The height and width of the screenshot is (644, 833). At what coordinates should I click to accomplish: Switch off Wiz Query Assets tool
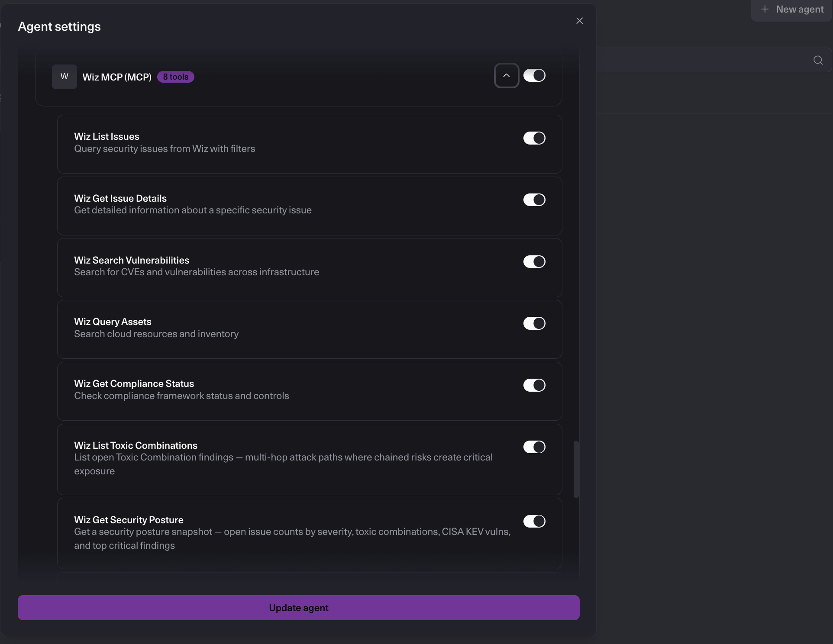[534, 323]
